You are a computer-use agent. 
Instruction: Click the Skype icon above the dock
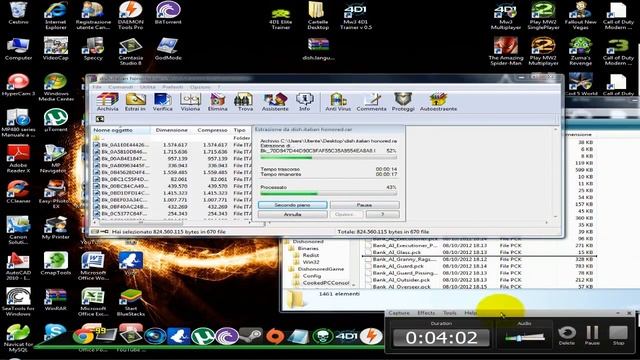coord(55,332)
